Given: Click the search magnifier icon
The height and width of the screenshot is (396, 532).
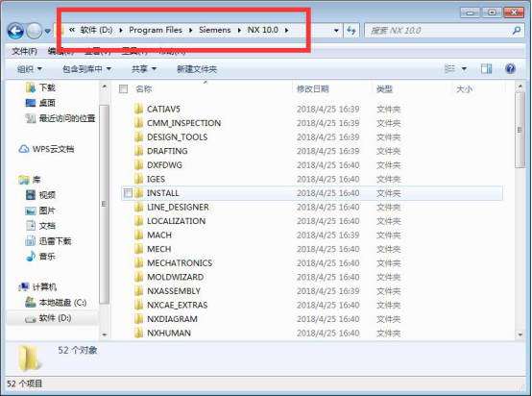Looking at the screenshot, I should 516,31.
